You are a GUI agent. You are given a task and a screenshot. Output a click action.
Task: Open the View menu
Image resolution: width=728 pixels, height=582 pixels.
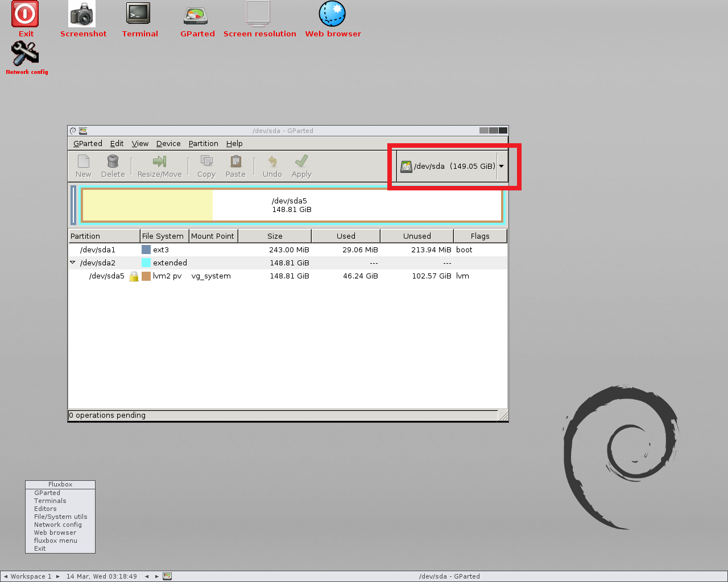click(x=140, y=144)
